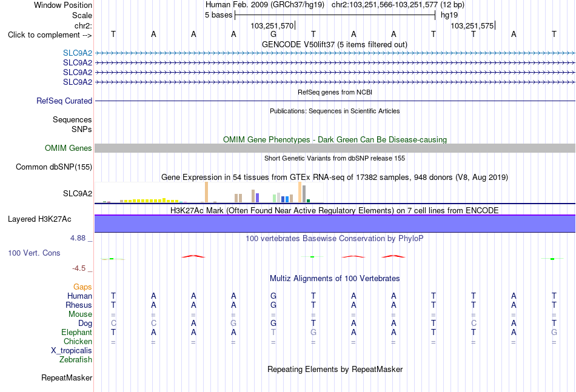Click the RefSeq Curated gene line
The image size is (576, 392).
tap(335, 101)
